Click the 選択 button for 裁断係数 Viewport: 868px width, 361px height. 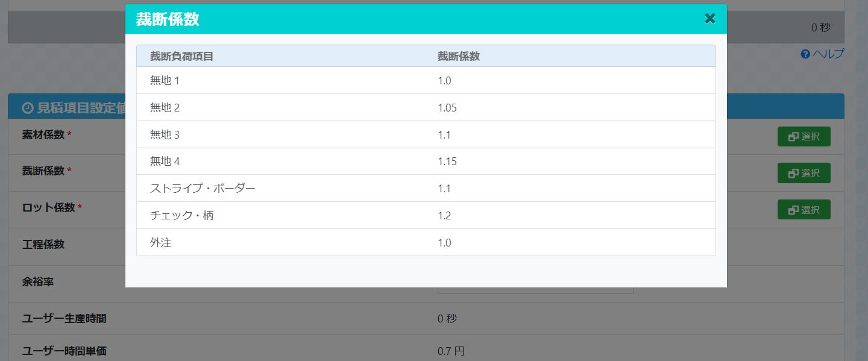[804, 173]
